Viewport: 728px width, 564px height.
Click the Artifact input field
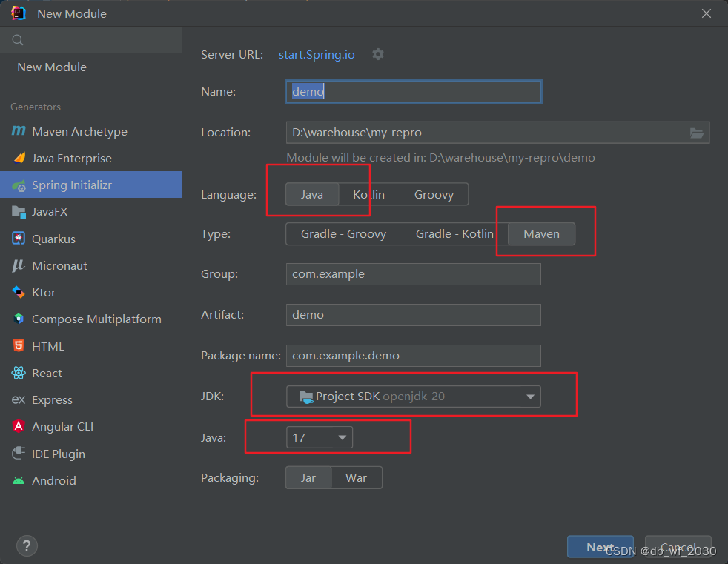click(x=413, y=315)
